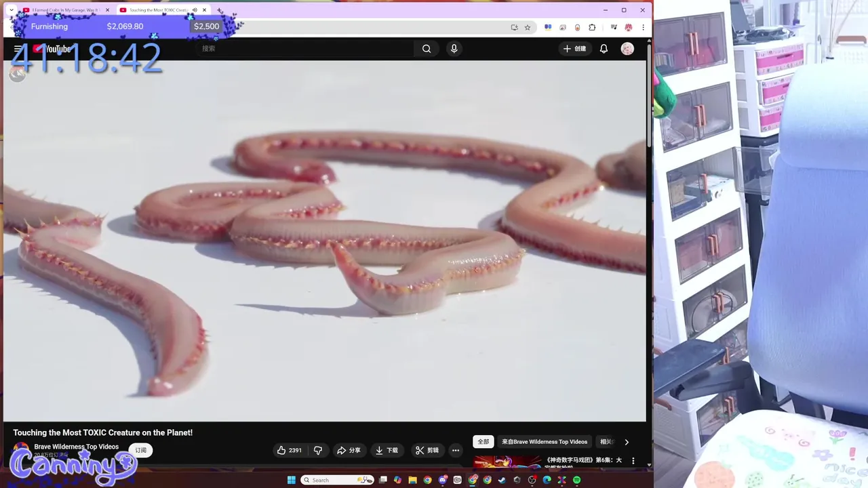The width and height of the screenshot is (868, 488).
Task: Open the Chrome tab search dropdown arrow
Action: coord(11,10)
